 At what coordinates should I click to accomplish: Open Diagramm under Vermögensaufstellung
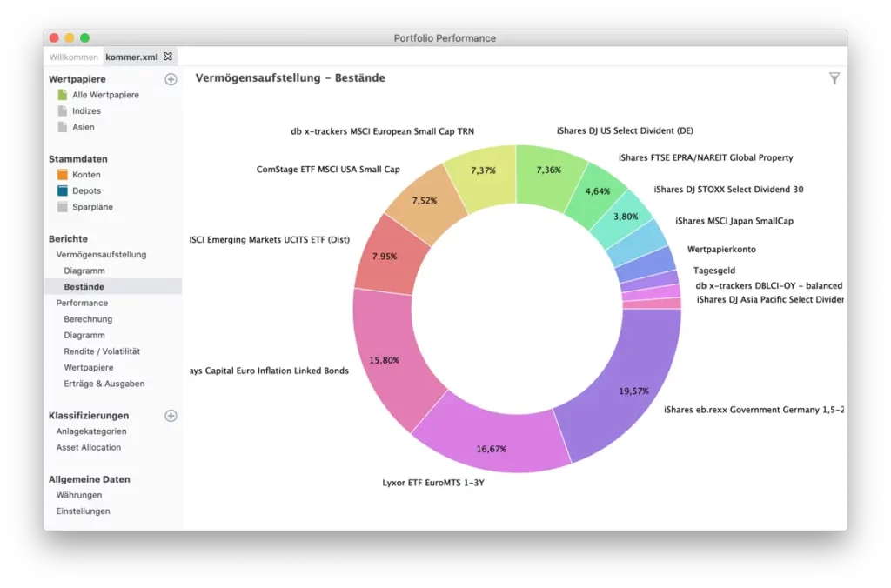pyautogui.click(x=84, y=271)
